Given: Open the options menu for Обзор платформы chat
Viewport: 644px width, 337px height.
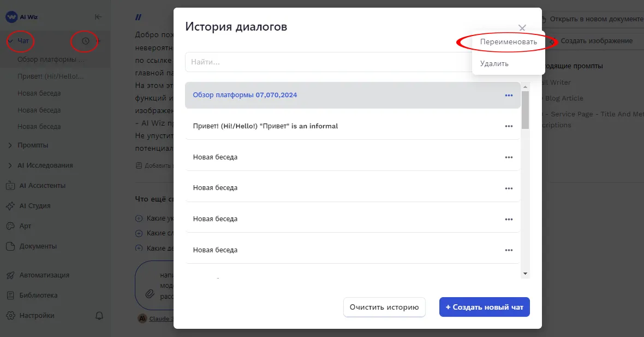Looking at the screenshot, I should coord(509,95).
